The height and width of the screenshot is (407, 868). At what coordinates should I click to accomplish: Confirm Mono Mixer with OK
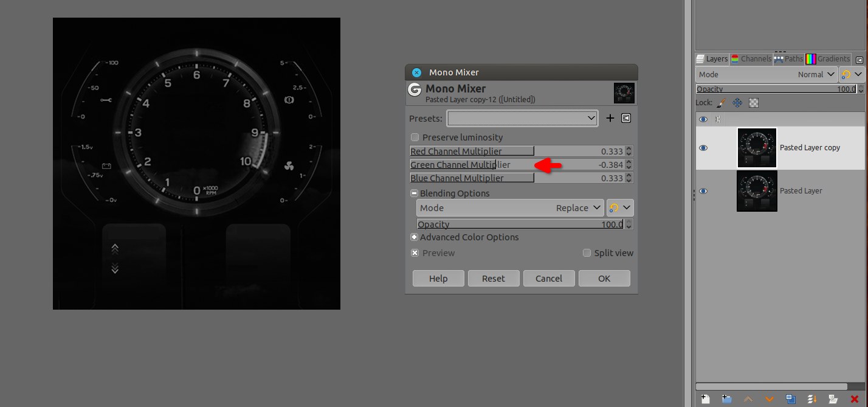[604, 279]
